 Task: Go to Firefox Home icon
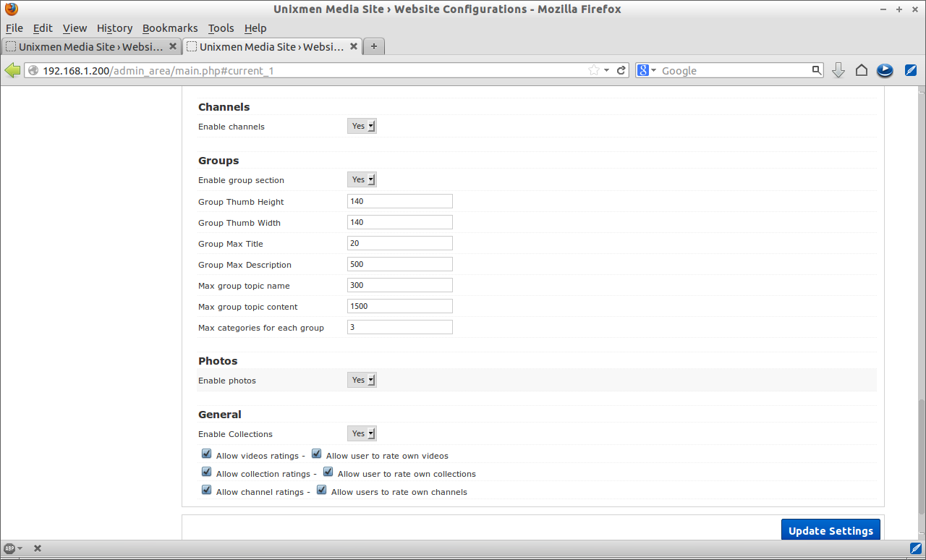coord(862,70)
